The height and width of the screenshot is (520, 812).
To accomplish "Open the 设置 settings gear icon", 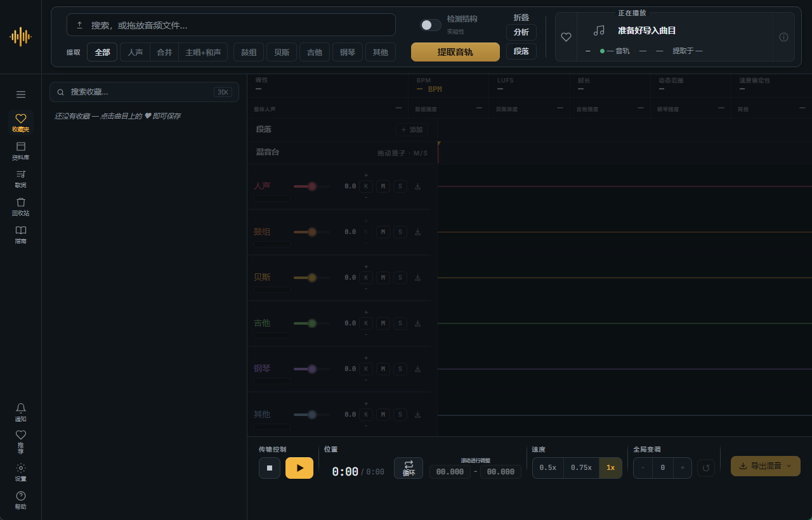I will click(x=21, y=472).
